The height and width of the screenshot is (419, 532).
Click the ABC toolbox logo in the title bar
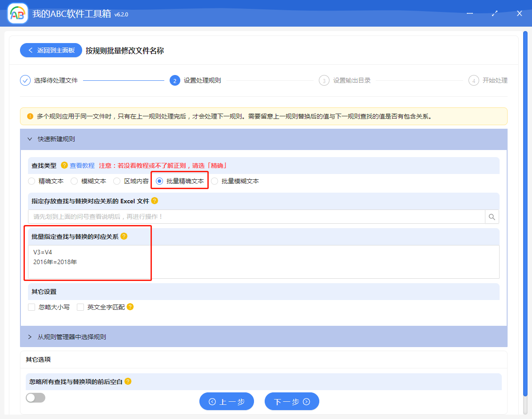17,13
